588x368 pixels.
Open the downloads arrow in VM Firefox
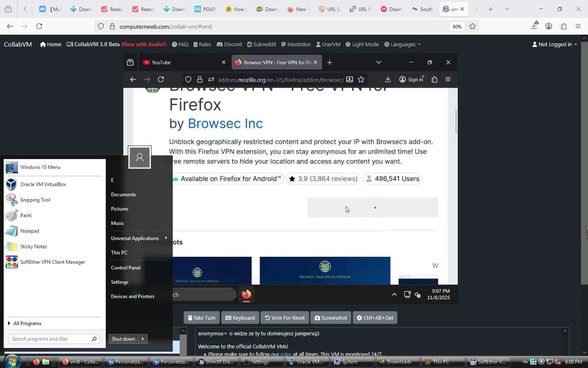point(388,79)
